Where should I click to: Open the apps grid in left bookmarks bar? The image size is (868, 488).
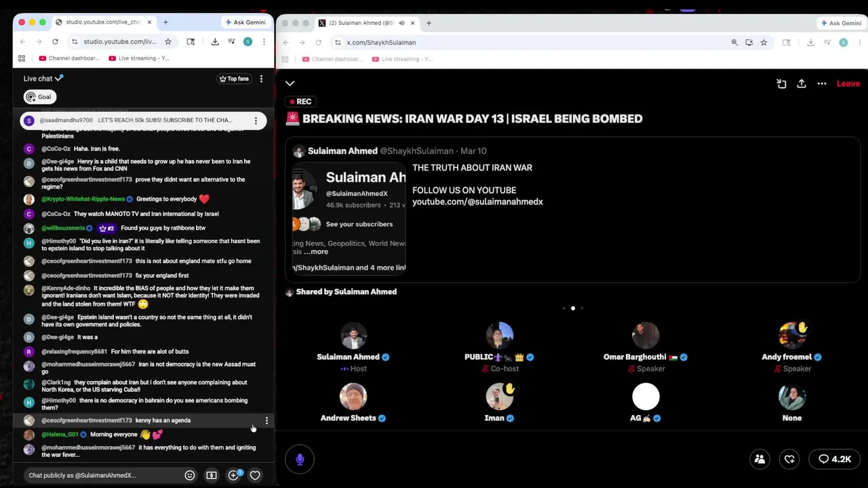[22, 58]
